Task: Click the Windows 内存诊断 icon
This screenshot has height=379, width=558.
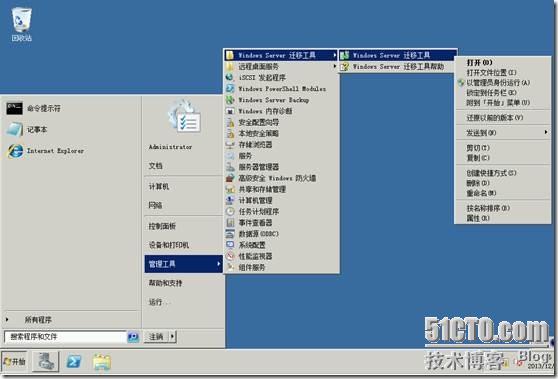Action: pyautogui.click(x=230, y=111)
